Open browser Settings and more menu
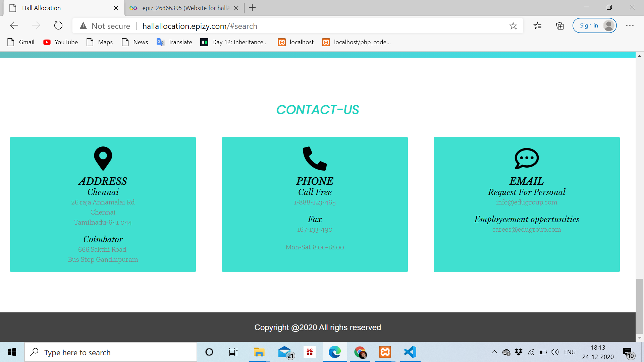The height and width of the screenshot is (362, 644). tap(630, 26)
